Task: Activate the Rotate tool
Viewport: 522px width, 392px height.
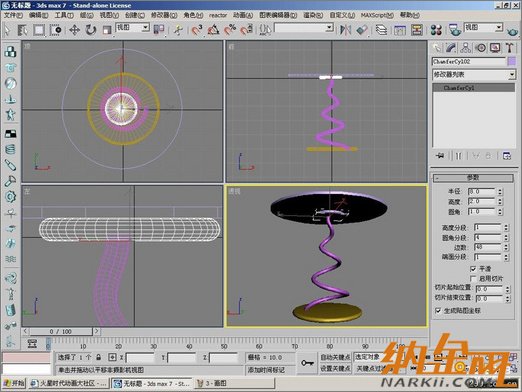Action: (90, 30)
